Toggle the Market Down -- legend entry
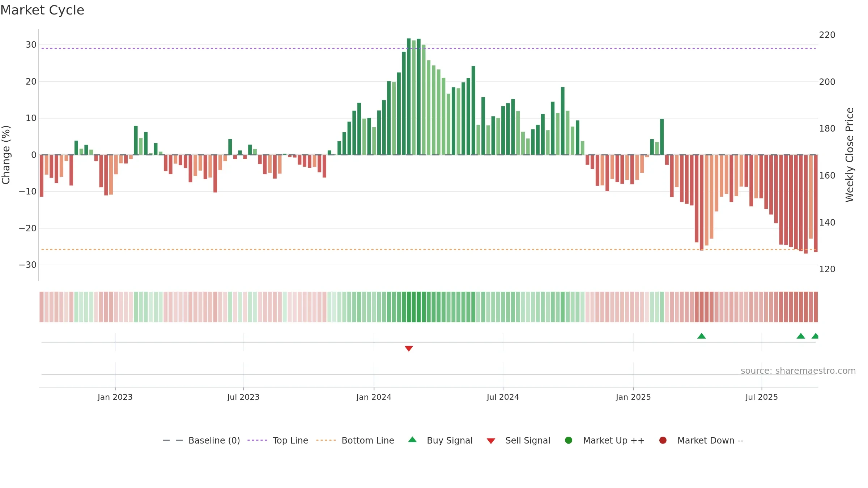This screenshot has width=868, height=488. click(x=701, y=440)
